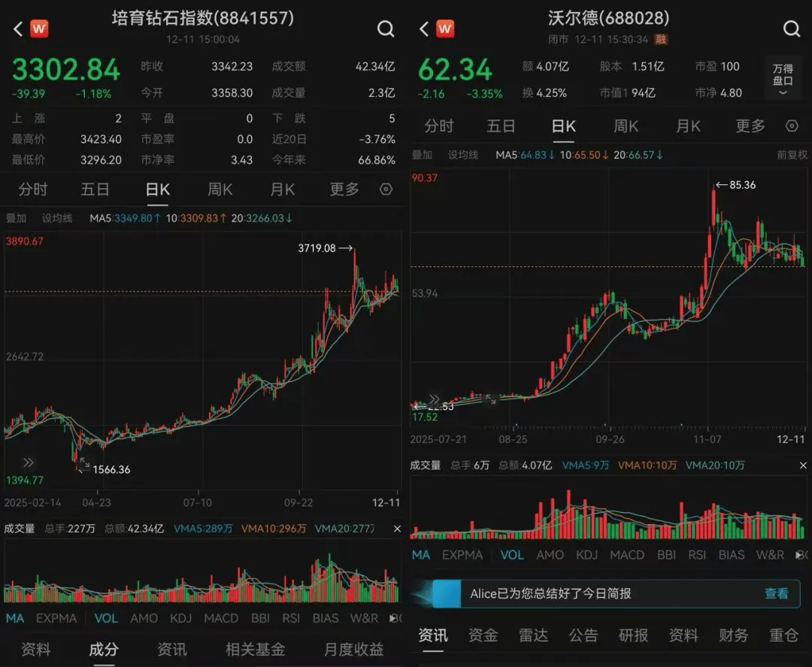Tap the search icon on the 培育钻石指数 page
The height and width of the screenshot is (667, 812).
click(386, 29)
